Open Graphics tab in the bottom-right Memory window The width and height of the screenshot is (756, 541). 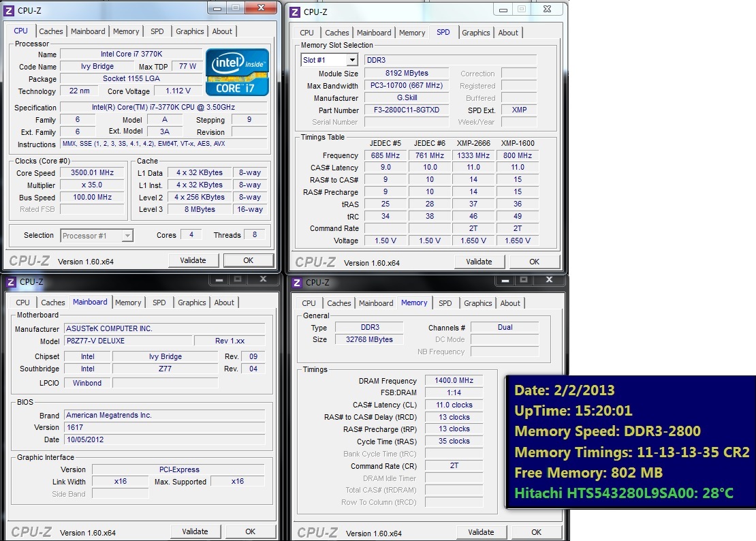pos(478,303)
